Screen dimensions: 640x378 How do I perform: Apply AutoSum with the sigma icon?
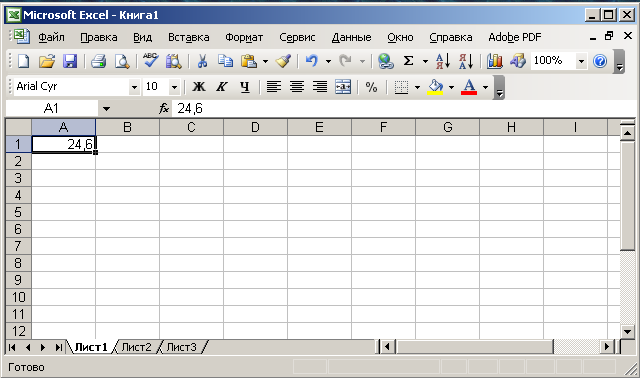click(x=408, y=61)
